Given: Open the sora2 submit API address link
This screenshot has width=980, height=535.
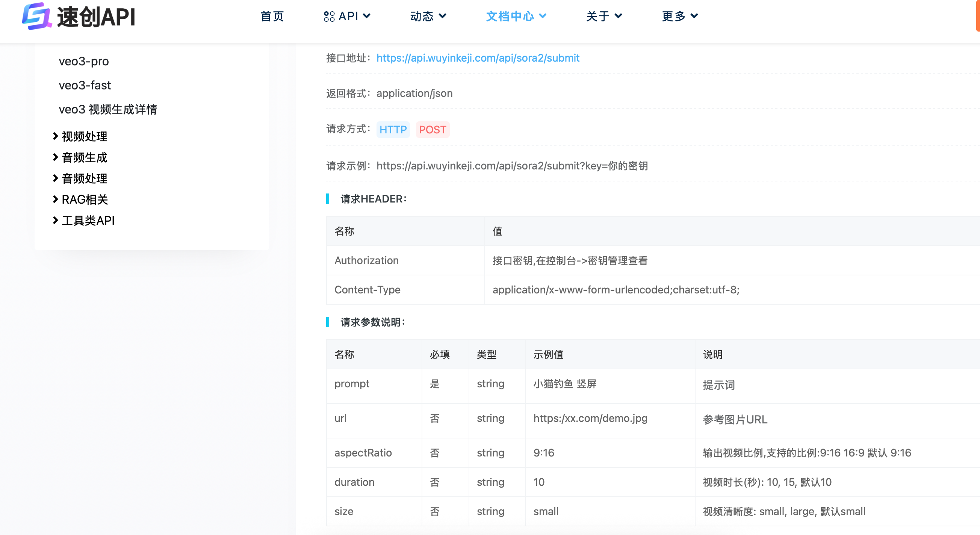Looking at the screenshot, I should point(478,58).
